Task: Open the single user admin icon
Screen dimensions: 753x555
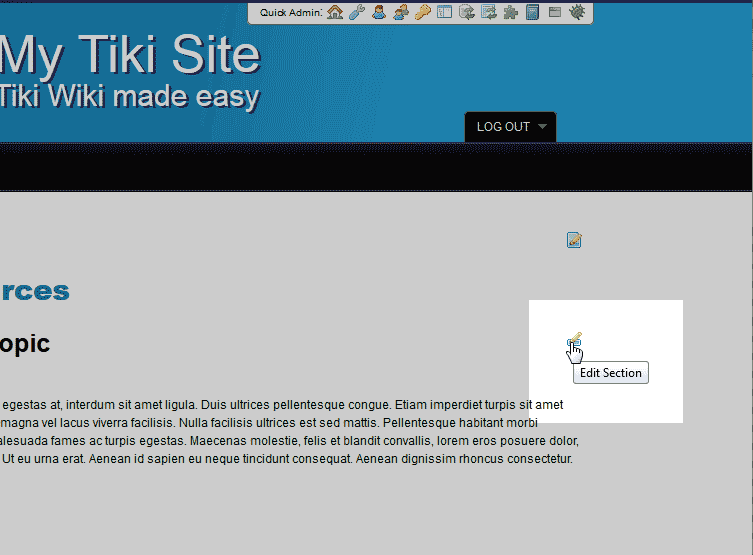Action: [x=379, y=12]
